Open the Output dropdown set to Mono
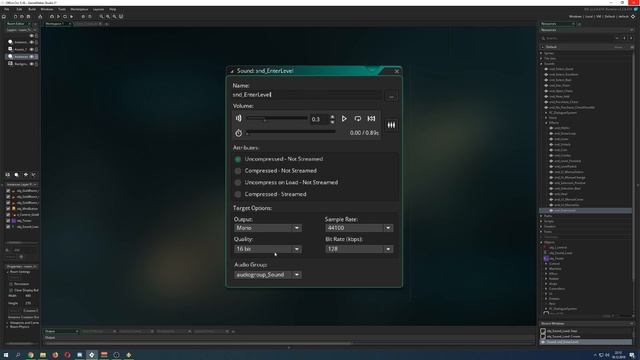Viewport: 640px width, 360px height. (268, 228)
